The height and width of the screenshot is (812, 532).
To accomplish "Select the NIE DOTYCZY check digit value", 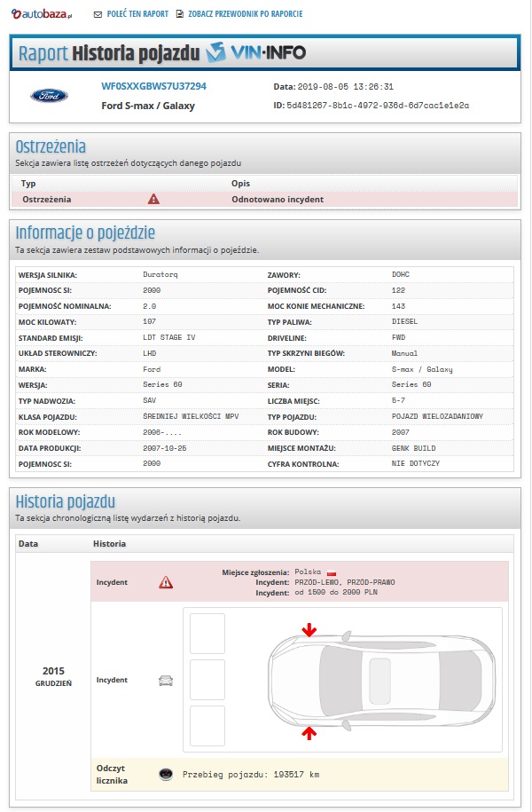I will pos(416,463).
